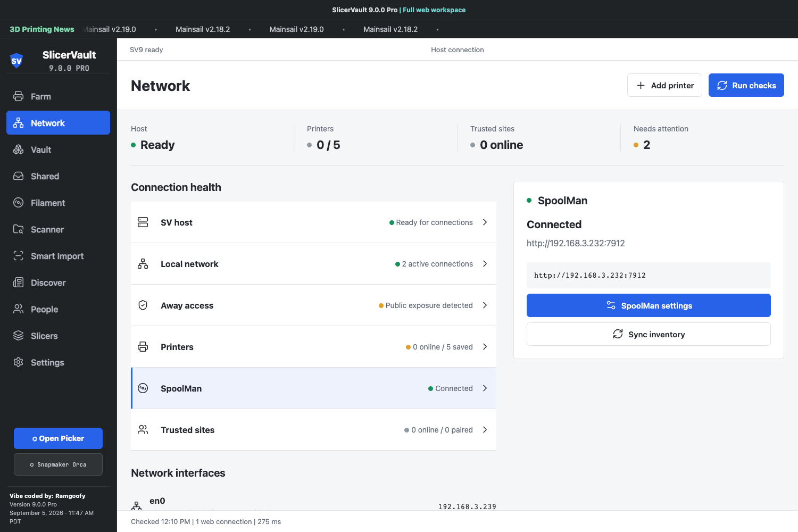Expand the SpoolMan row chevron
Viewport: 798px width, 532px height.
485,388
